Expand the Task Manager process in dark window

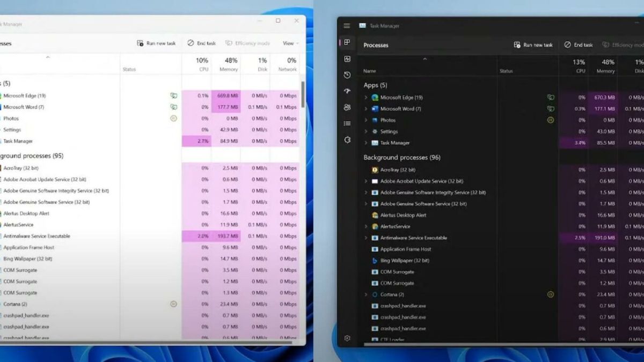coord(366,143)
